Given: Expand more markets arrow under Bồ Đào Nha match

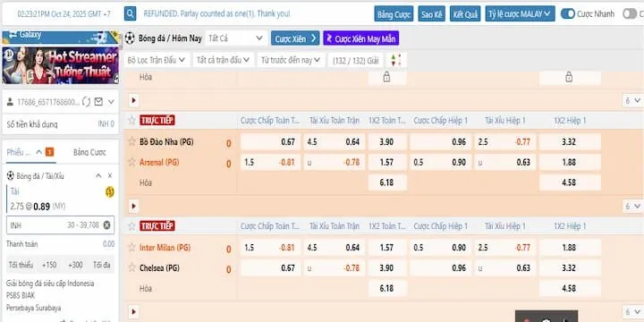Looking at the screenshot, I should pyautogui.click(x=133, y=206).
